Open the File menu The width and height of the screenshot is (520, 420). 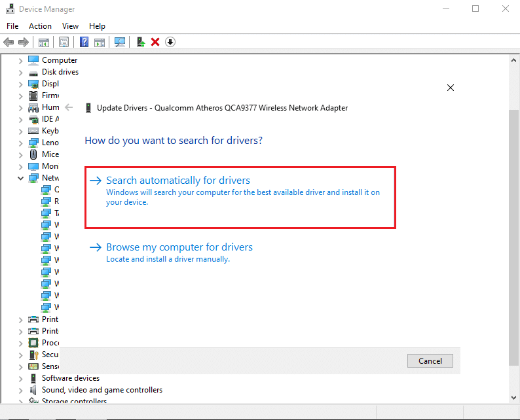point(12,26)
